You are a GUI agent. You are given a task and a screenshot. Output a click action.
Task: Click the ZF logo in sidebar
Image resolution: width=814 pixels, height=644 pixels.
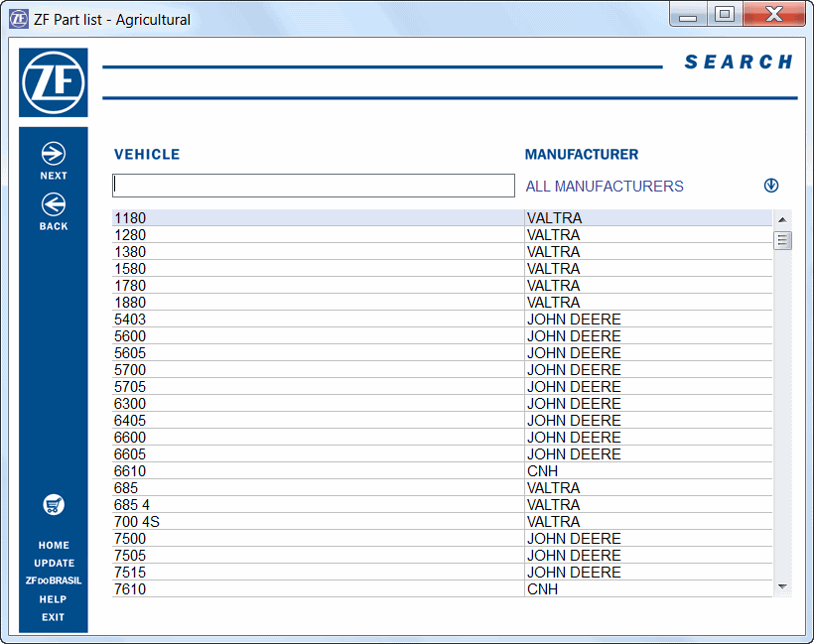(x=54, y=83)
